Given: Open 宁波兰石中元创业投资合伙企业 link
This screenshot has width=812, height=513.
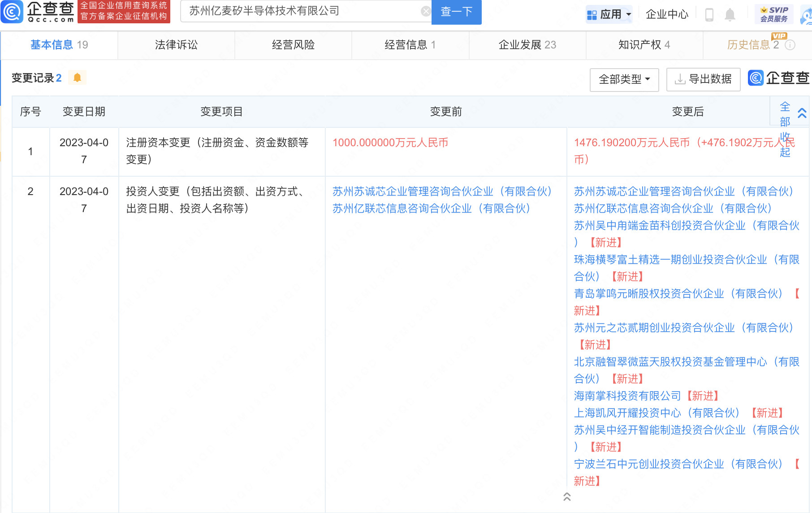Looking at the screenshot, I should 678,464.
